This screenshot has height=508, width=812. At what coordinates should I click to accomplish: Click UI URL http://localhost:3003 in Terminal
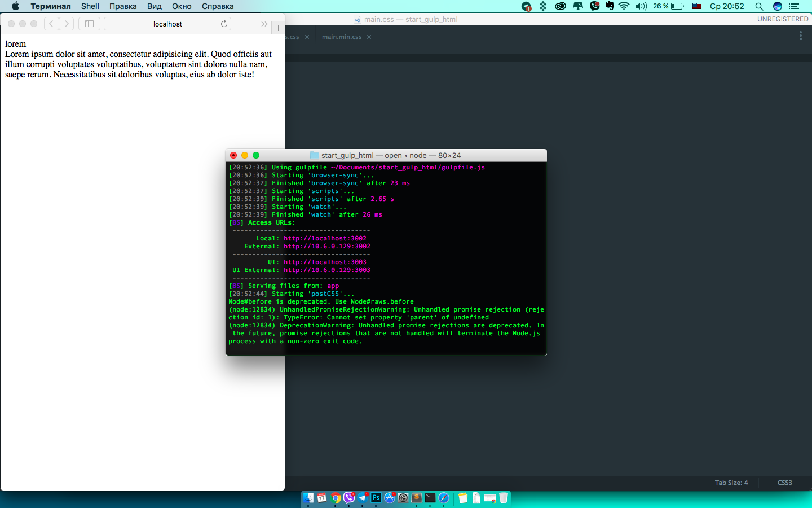(325, 262)
